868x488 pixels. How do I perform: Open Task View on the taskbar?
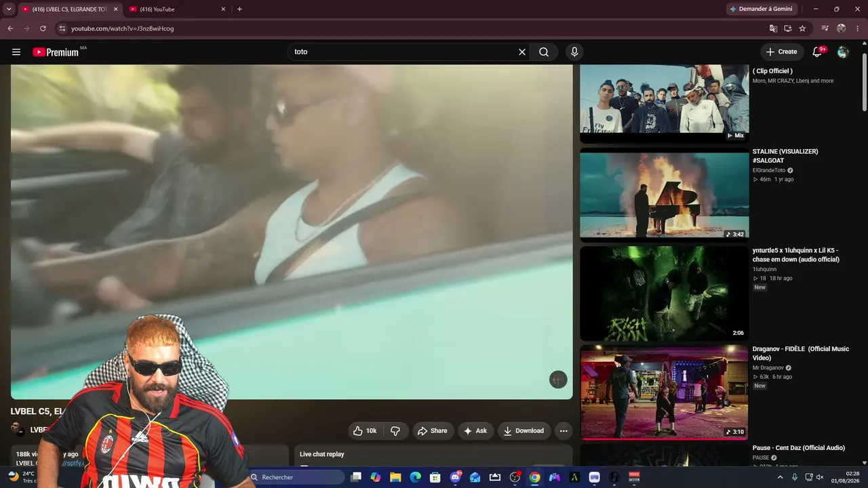(356, 477)
